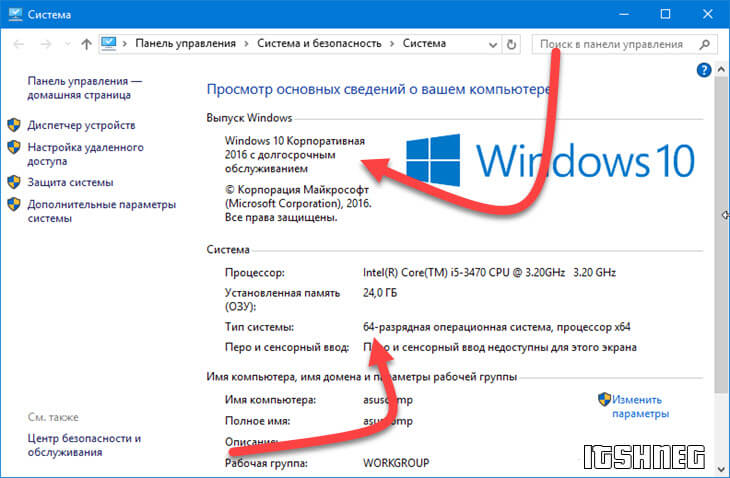
Task: Click shield icon beside 'Изменить параметры'
Action: click(604, 399)
